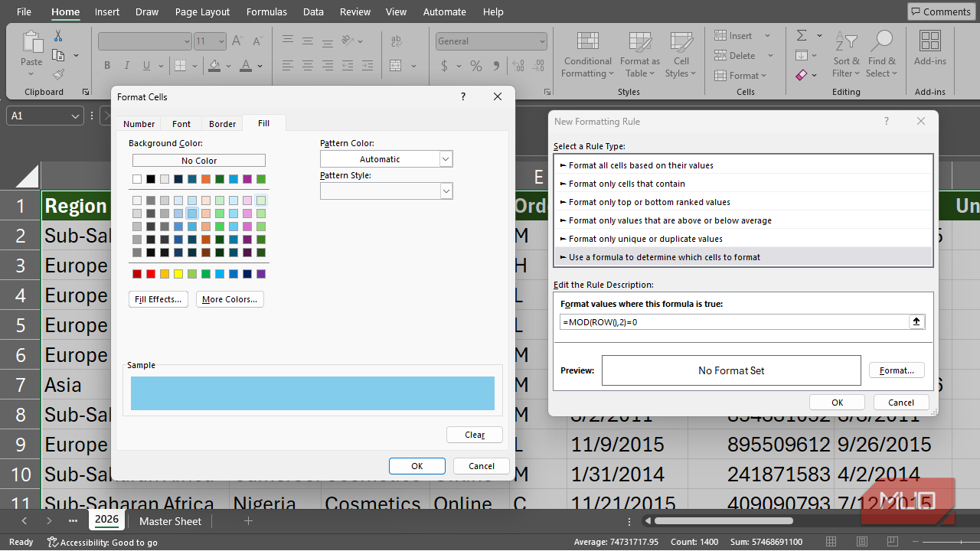The width and height of the screenshot is (980, 551).
Task: Switch to the Number tab in Format Cells
Action: 139,123
